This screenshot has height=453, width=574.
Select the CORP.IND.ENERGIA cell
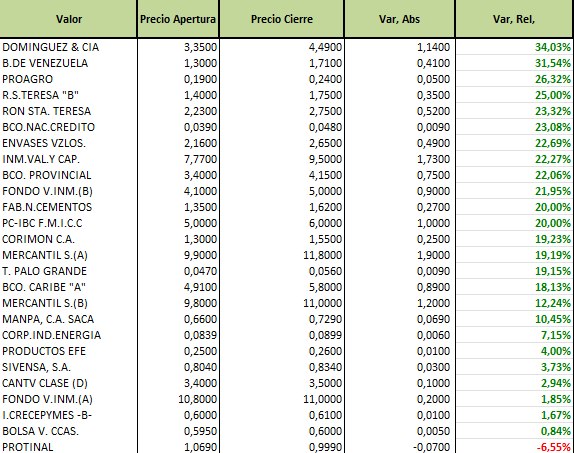tap(68, 335)
